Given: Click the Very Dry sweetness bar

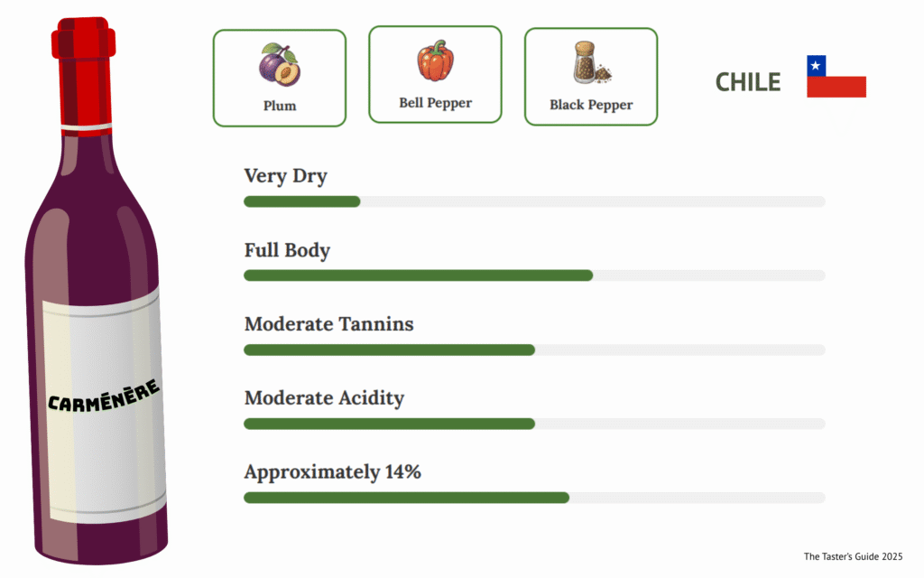Looking at the screenshot, I should tap(534, 201).
